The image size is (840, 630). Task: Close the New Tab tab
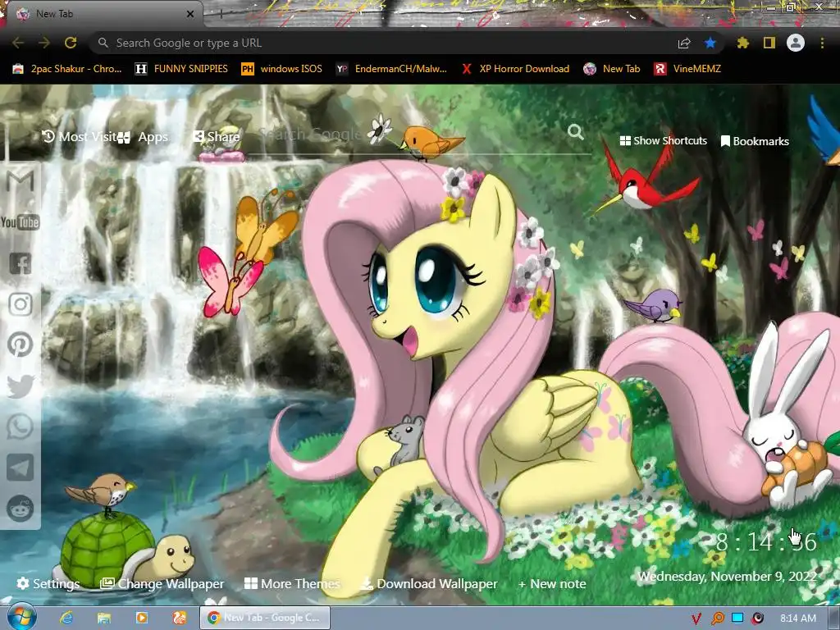click(190, 14)
